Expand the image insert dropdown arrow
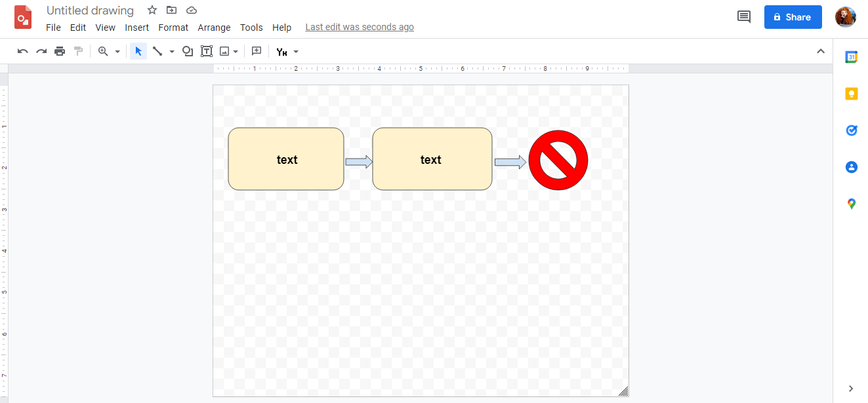This screenshot has width=868, height=403. [x=236, y=51]
